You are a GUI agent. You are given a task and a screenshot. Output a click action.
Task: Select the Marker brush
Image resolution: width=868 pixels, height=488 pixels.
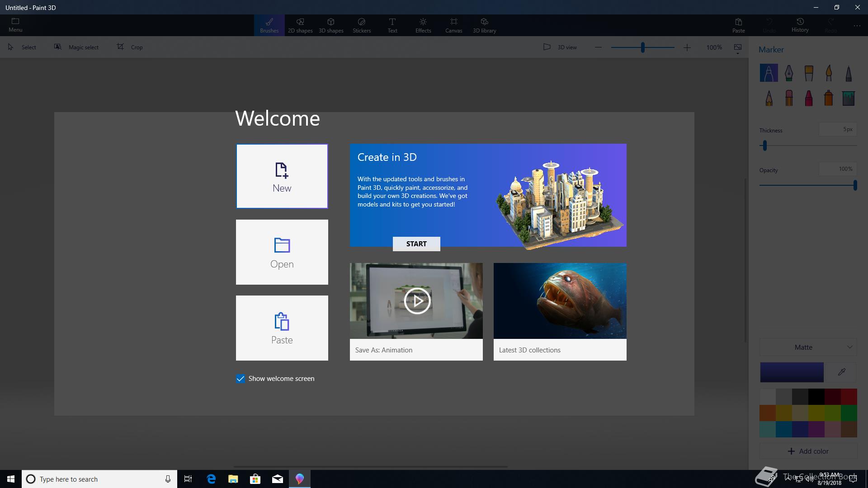(769, 73)
